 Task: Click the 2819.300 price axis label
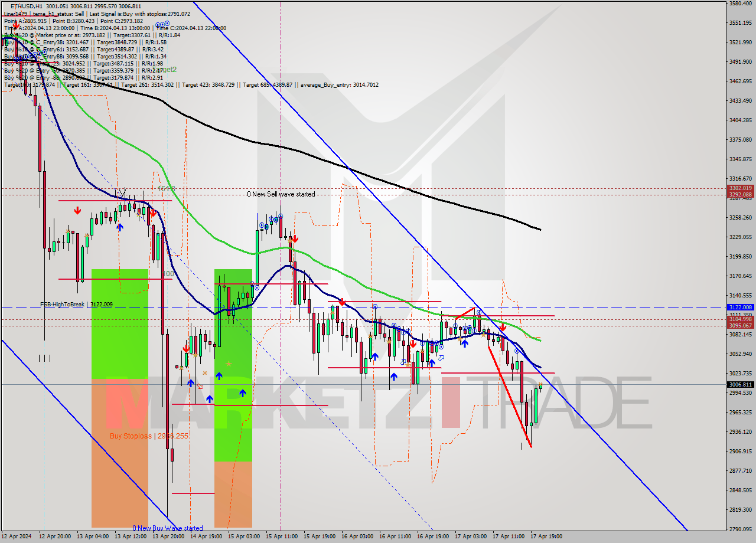pos(740,510)
